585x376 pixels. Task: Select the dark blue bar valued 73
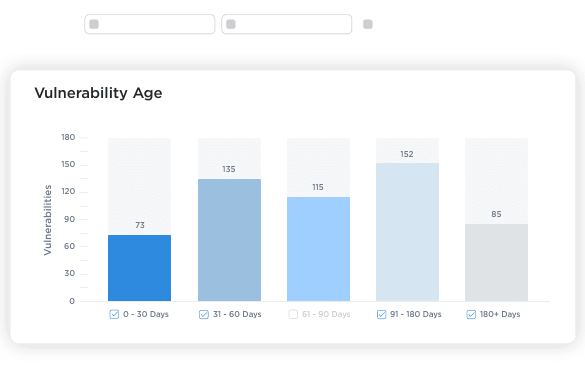[x=140, y=268]
